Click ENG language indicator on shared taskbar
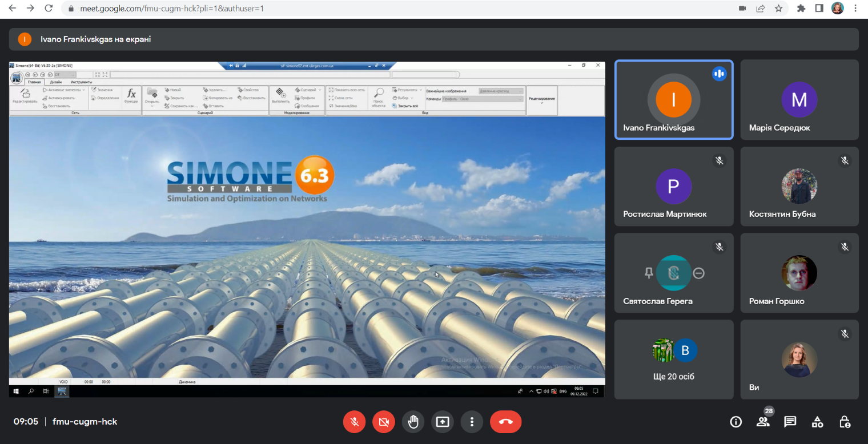 [562, 391]
